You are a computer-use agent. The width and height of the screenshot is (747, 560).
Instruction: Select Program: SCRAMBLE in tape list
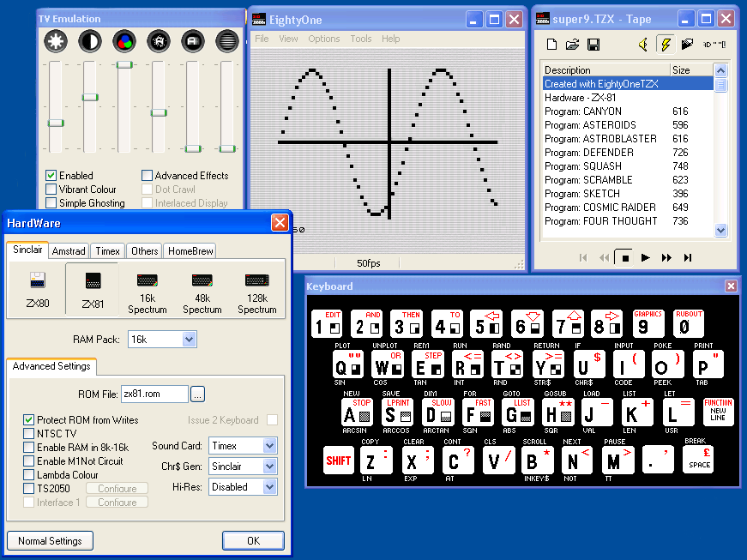click(628, 180)
